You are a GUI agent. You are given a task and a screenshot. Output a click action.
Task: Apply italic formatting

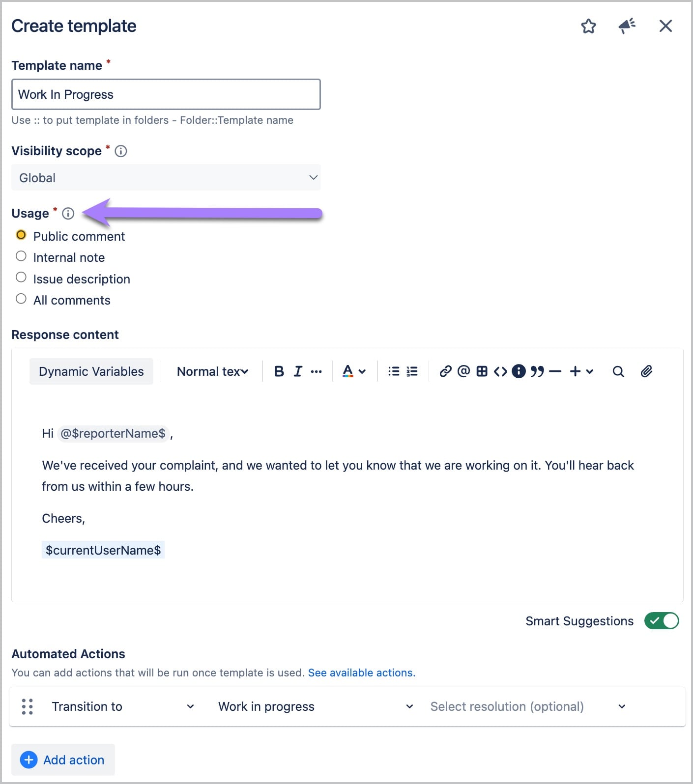298,371
